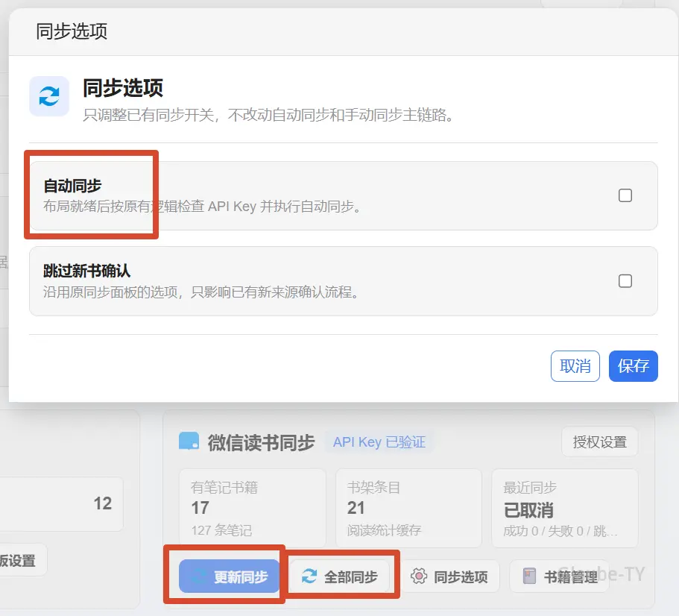Open 书籍管理 button
Screen dimensions: 679x616
(x=560, y=576)
